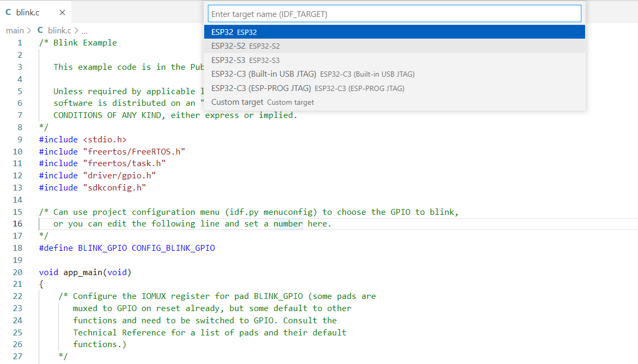Open the blink.c breadcrumb item
The height and width of the screenshot is (364, 638).
59,31
